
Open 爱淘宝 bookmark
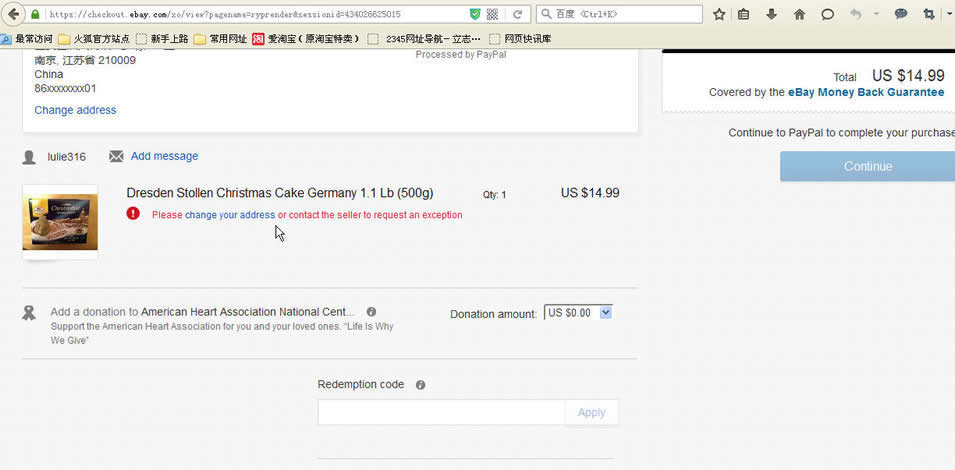tap(306, 39)
